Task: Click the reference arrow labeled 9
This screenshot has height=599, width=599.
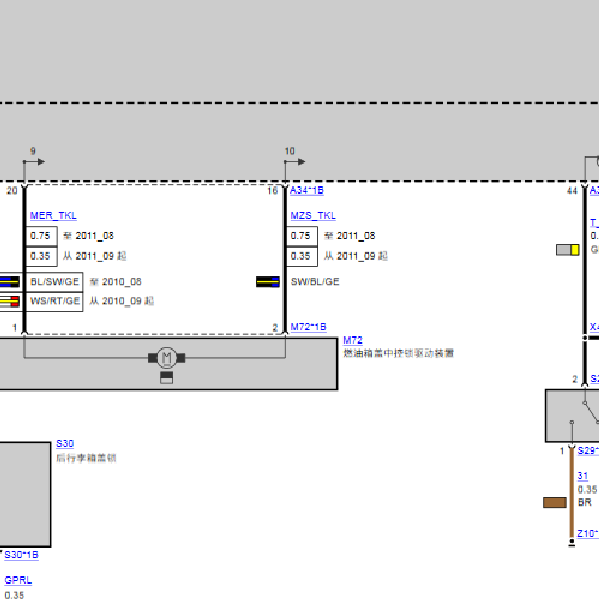Action: [x=34, y=162]
